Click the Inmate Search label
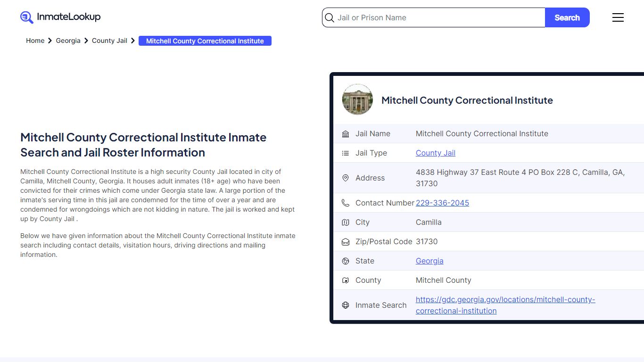 click(x=381, y=305)
